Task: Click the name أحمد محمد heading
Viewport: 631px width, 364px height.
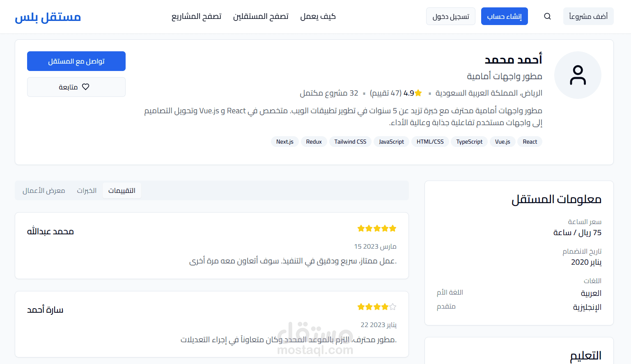Action: (513, 60)
